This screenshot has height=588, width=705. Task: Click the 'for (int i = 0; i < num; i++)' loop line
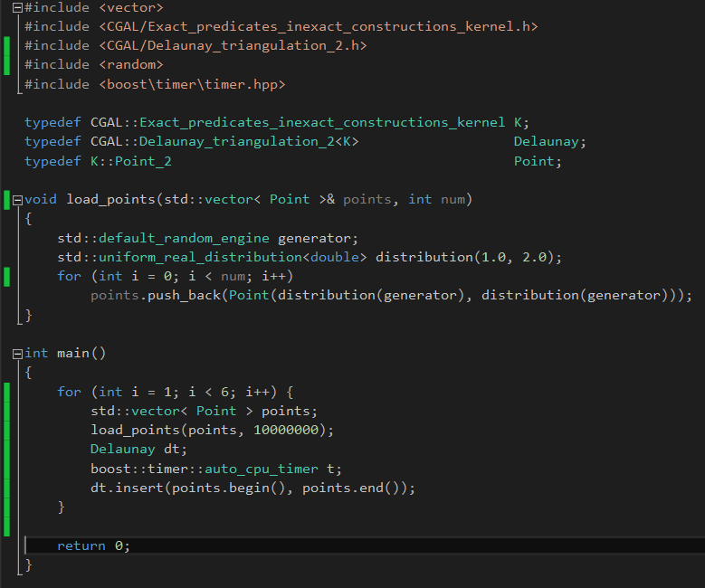pyautogui.click(x=176, y=277)
